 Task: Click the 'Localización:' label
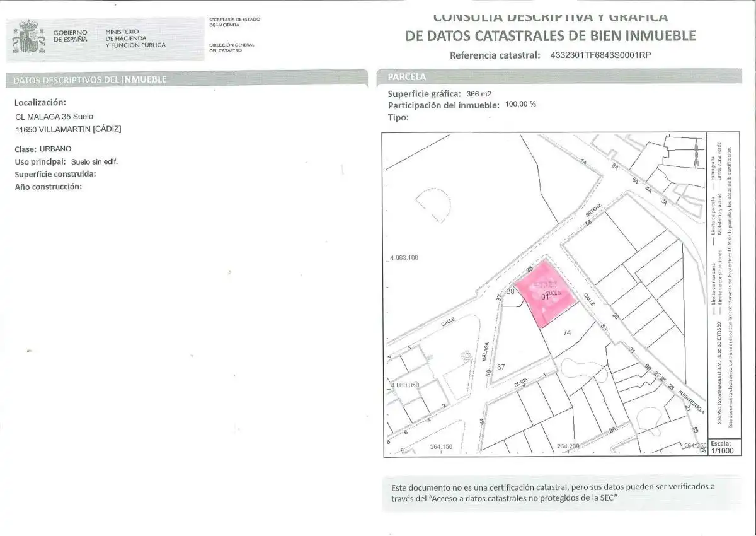(40, 102)
